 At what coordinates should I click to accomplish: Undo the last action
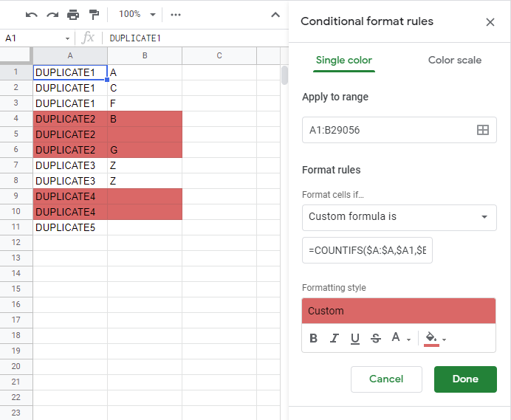point(31,15)
